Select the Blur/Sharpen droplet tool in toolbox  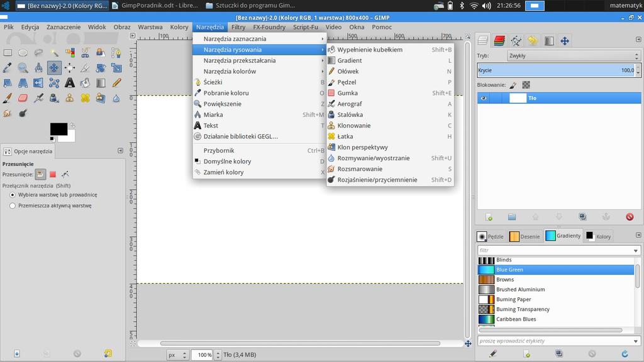[x=116, y=98]
